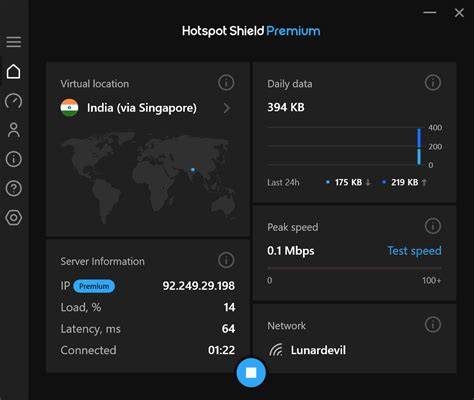This screenshot has width=474, height=400.
Task: Click the Premium IP badge
Action: pyautogui.click(x=94, y=286)
